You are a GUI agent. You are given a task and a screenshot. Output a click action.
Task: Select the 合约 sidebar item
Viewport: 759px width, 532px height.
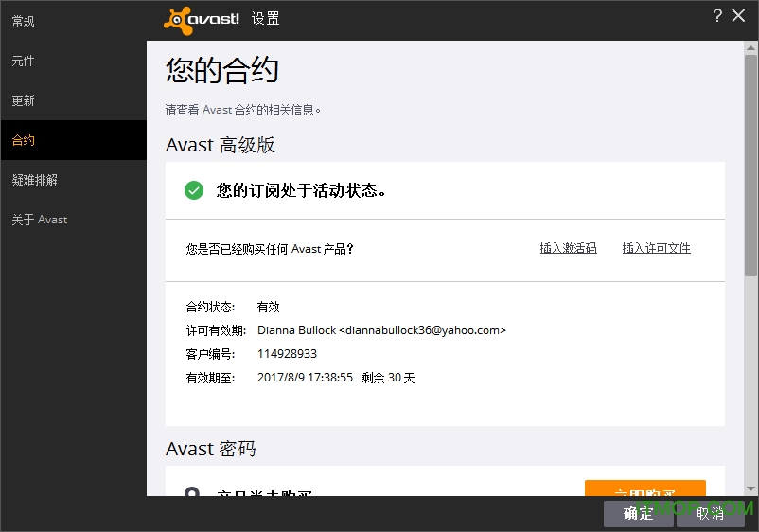pos(24,140)
